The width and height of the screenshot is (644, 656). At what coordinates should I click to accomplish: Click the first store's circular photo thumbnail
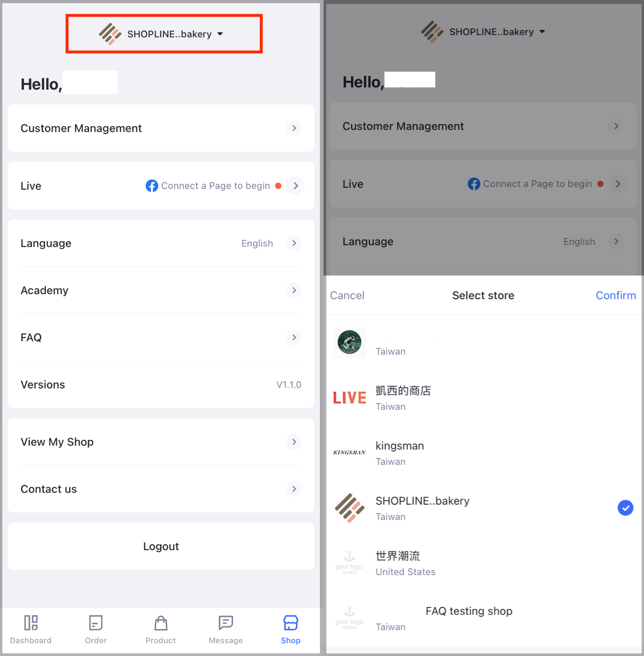tap(349, 342)
